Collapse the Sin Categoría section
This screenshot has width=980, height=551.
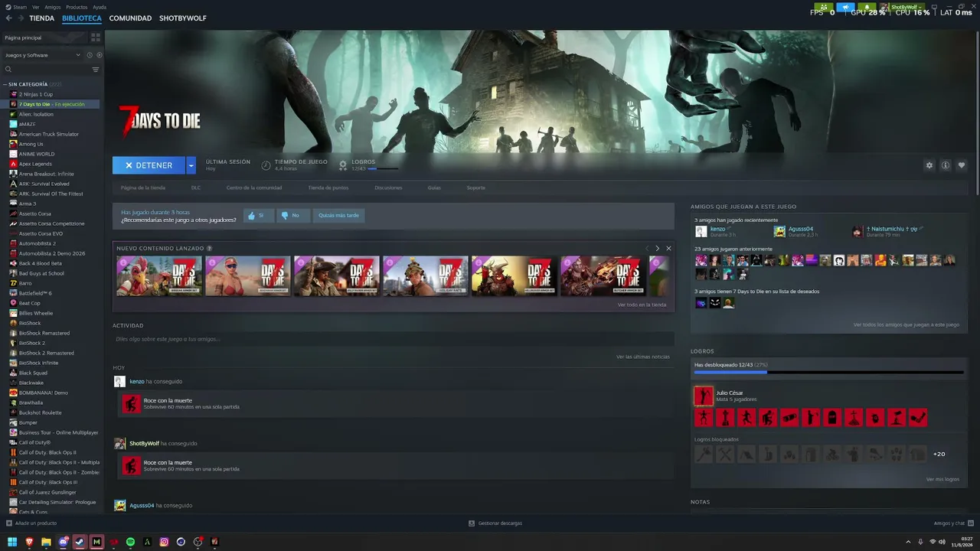[x=5, y=84]
